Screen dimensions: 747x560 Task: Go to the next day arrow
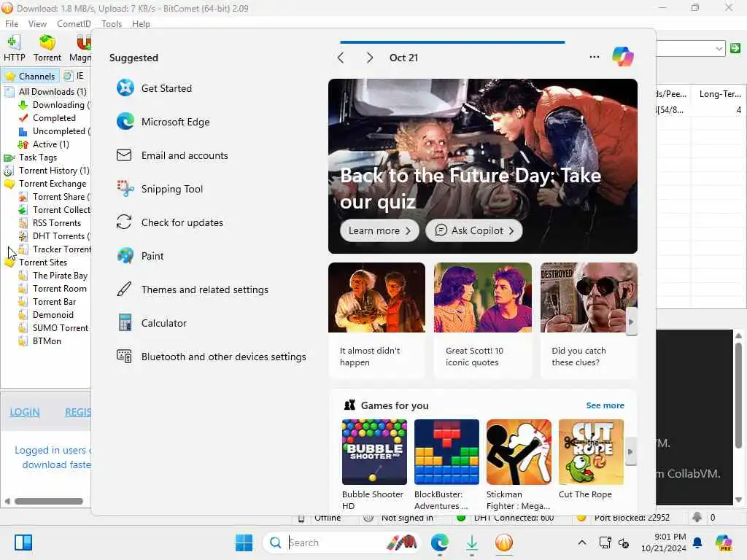click(x=369, y=58)
